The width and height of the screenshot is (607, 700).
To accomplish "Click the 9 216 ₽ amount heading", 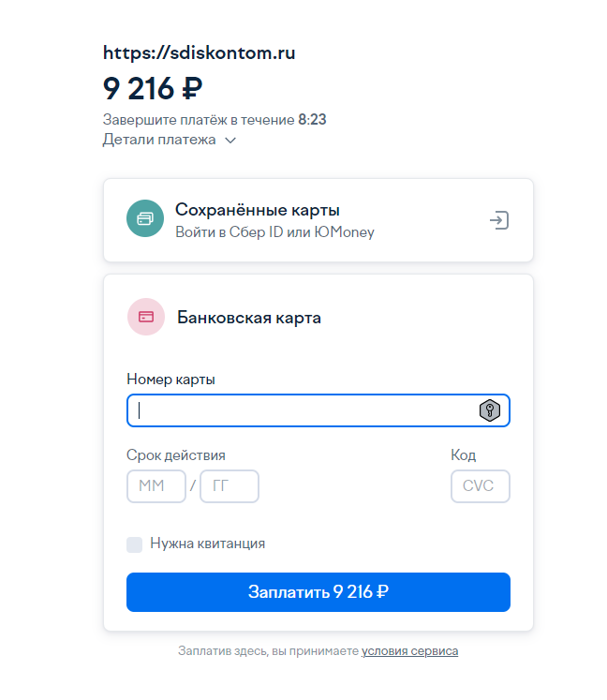I will point(153,88).
